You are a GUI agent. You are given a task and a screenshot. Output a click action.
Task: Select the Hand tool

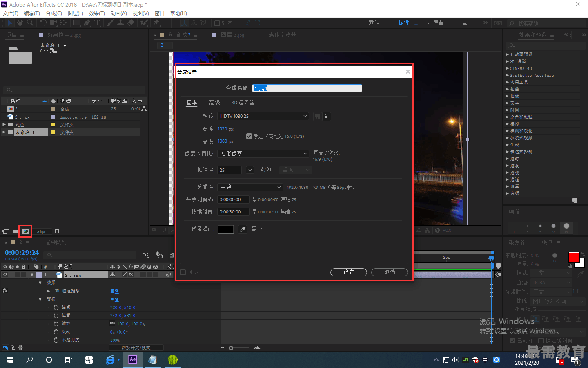pos(20,23)
